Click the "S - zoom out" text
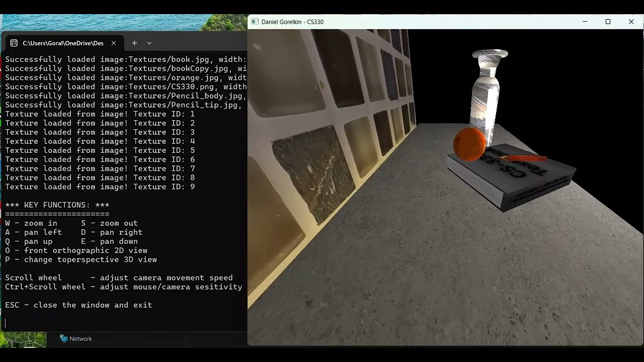The image size is (644, 362). point(109,223)
